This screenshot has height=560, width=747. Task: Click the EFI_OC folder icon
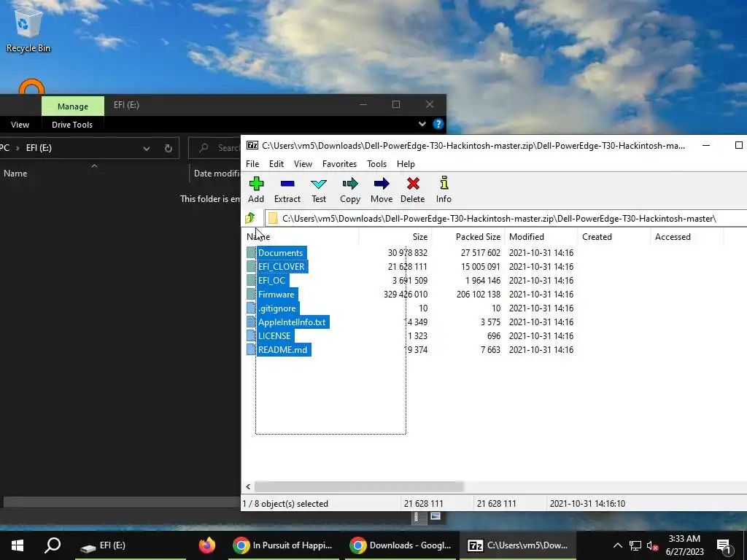(x=251, y=281)
